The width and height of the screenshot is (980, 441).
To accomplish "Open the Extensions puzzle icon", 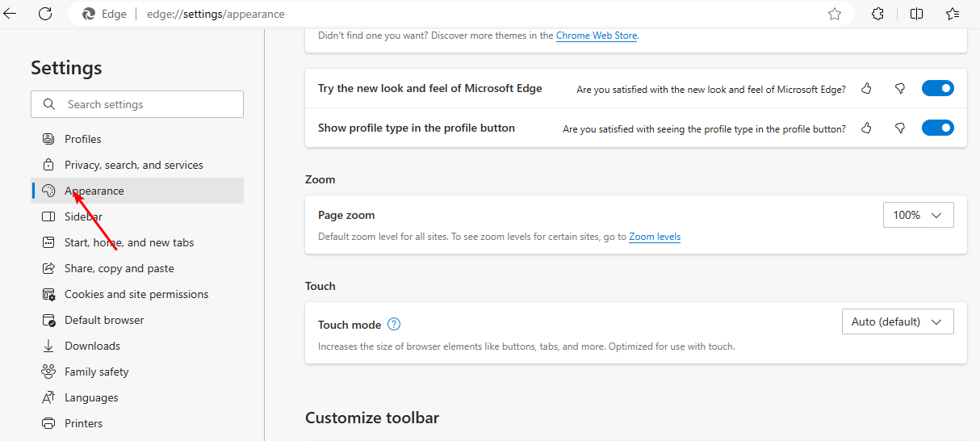I will (x=878, y=14).
